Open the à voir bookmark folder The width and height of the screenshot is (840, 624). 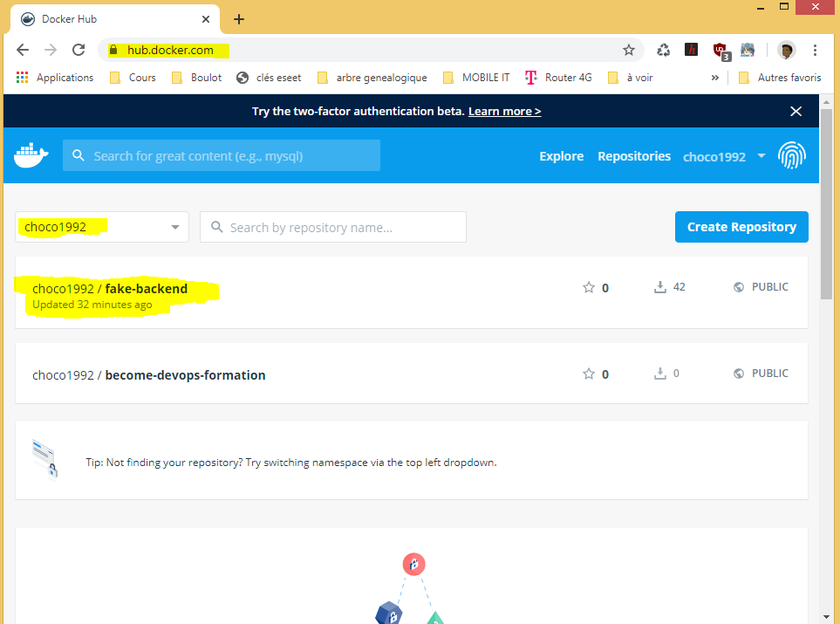pyautogui.click(x=630, y=78)
